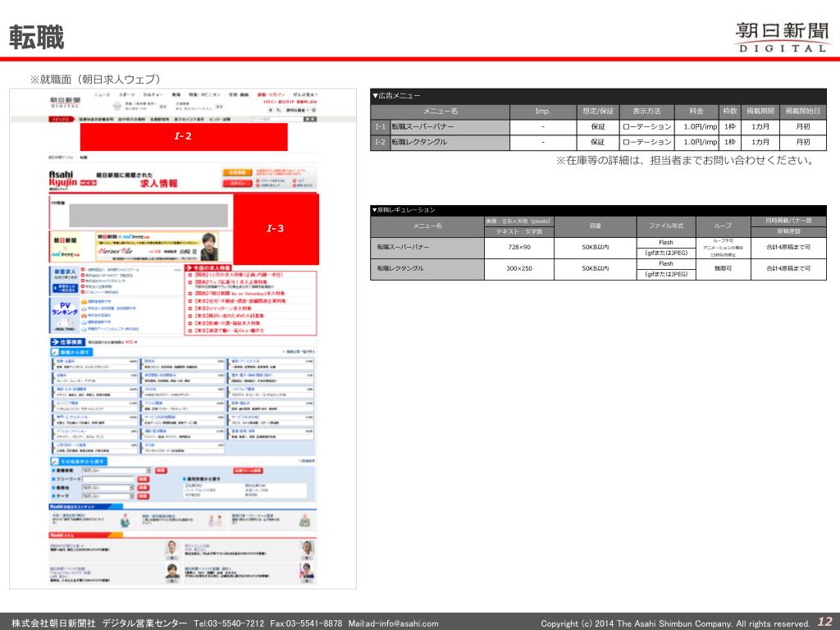
Task: Click the Asahi Kyujin logo in the page mockup
Action: pos(73,180)
